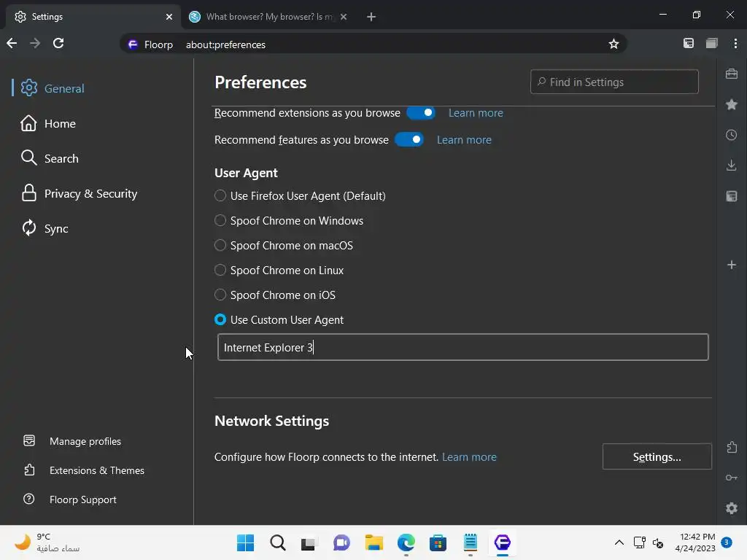Select Spoof Chrome on Linux
Image resolution: width=747 pixels, height=560 pixels.
(220, 270)
